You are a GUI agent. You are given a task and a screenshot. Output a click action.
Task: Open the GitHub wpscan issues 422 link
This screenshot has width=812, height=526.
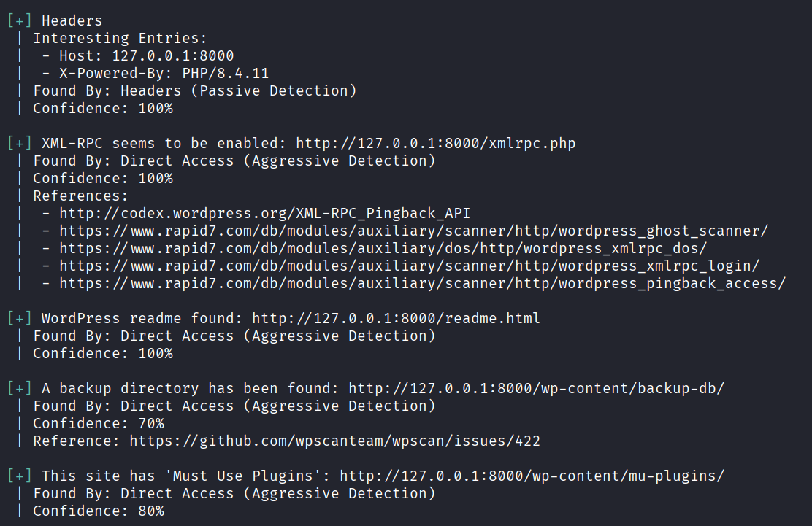click(334, 441)
